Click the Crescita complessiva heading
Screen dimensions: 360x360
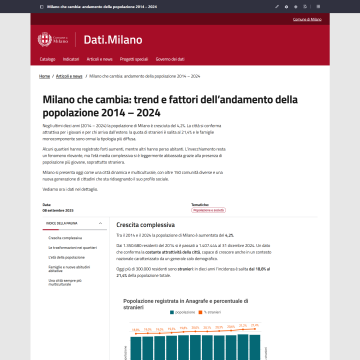click(145, 225)
